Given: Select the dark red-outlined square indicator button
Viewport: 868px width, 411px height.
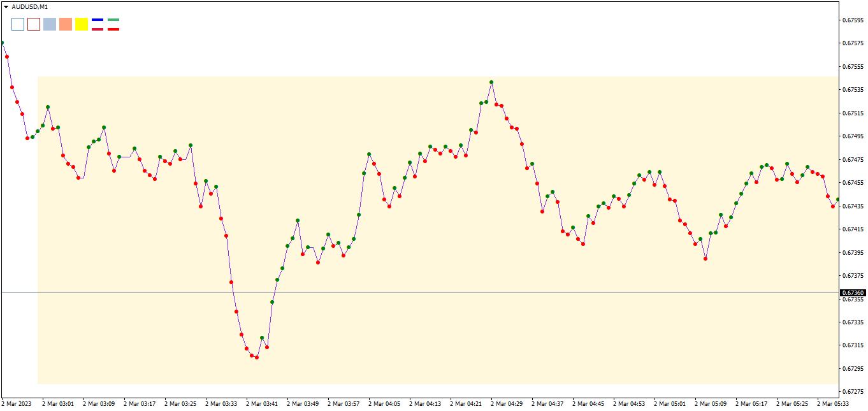Looking at the screenshot, I should pyautogui.click(x=34, y=24).
